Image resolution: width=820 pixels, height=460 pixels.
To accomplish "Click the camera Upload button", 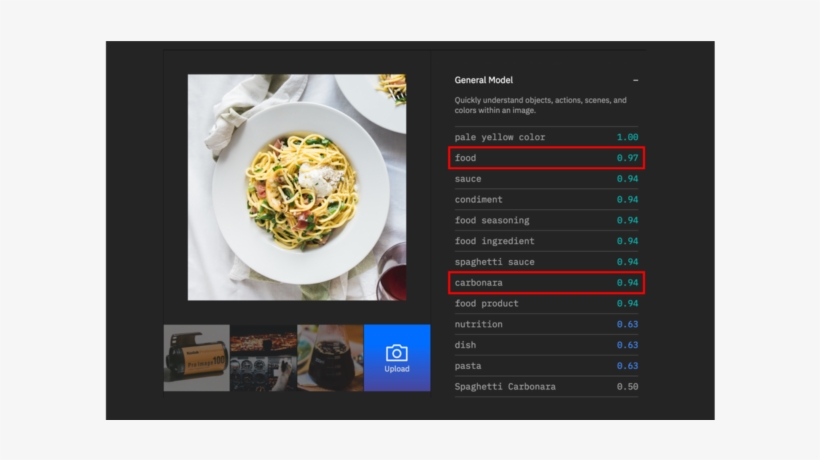I will tap(397, 357).
